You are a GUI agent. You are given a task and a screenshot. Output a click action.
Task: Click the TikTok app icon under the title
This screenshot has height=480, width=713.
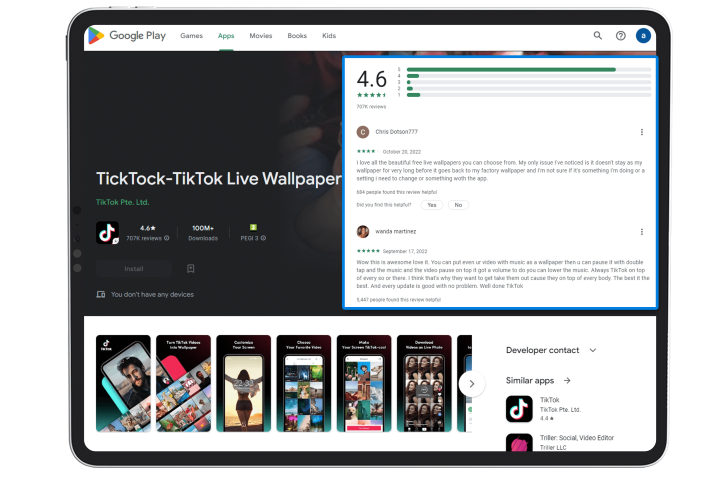coord(107,233)
